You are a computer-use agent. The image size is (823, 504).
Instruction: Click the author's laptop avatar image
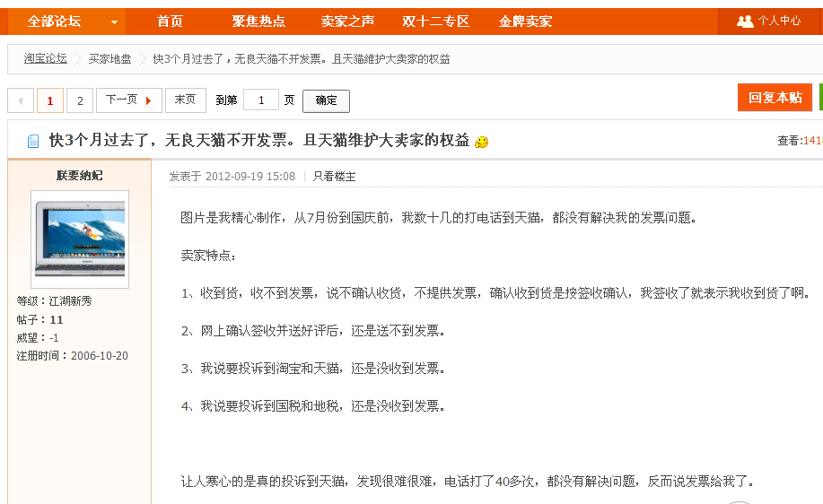tap(80, 239)
